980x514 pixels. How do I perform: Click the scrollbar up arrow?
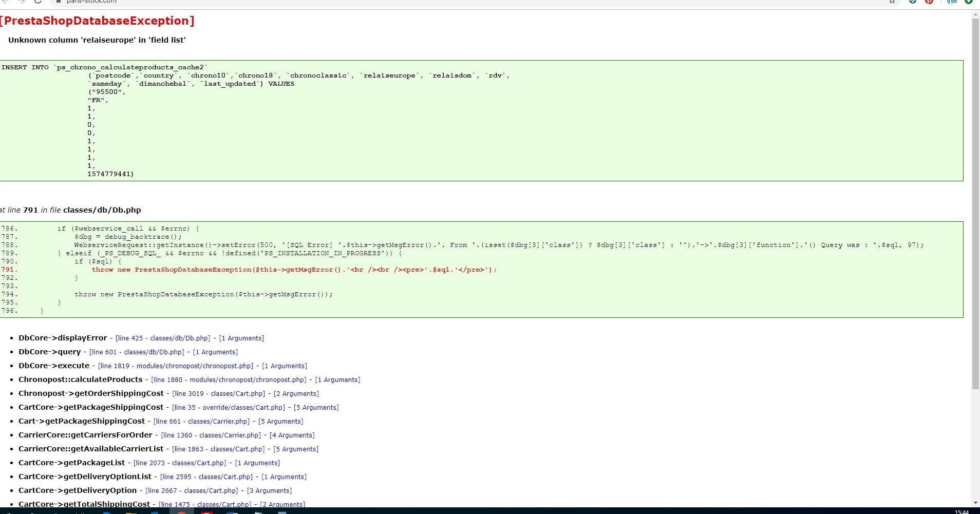[x=975, y=14]
